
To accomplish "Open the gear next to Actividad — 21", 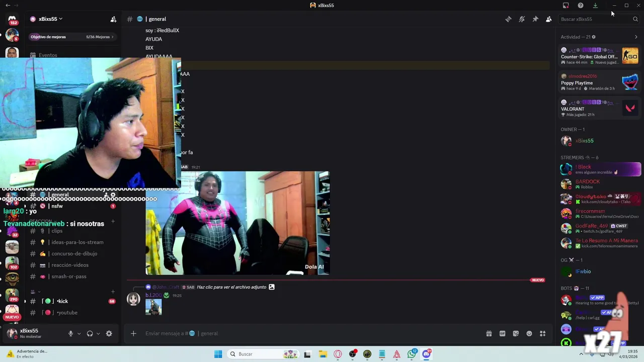I will [x=594, y=37].
